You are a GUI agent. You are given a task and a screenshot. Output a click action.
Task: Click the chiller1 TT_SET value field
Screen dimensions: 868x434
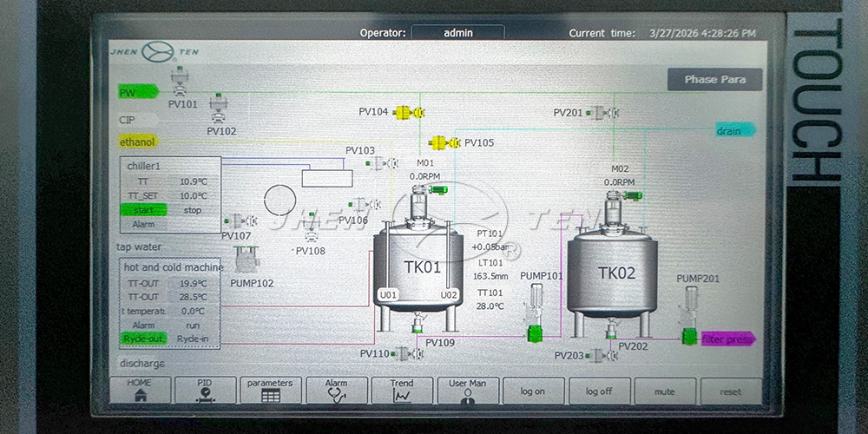point(193,195)
